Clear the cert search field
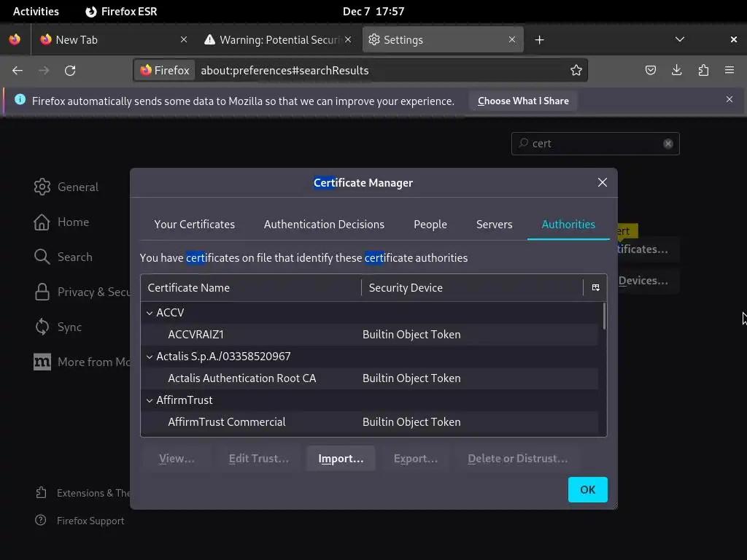The image size is (747, 560). tap(668, 144)
